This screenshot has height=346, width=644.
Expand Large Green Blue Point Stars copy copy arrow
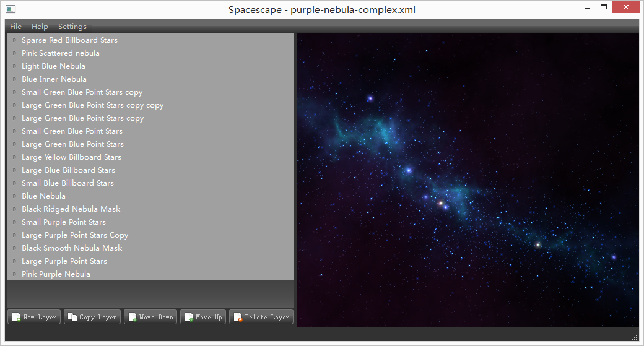pos(14,105)
